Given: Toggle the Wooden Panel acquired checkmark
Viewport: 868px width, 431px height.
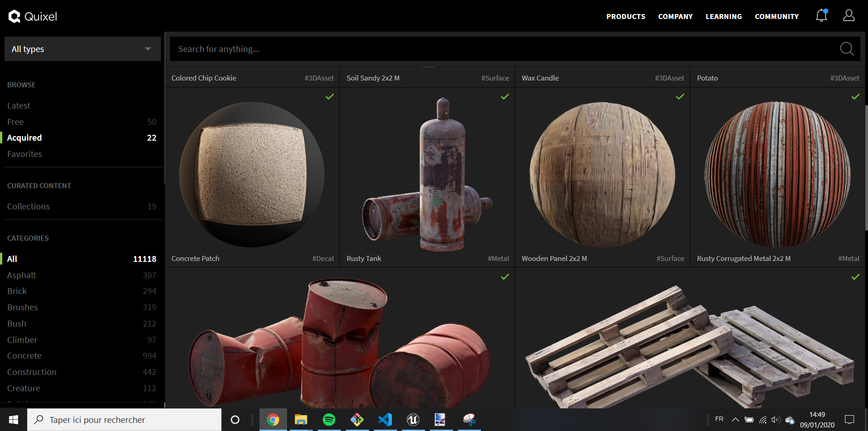Looking at the screenshot, I should pos(680,96).
